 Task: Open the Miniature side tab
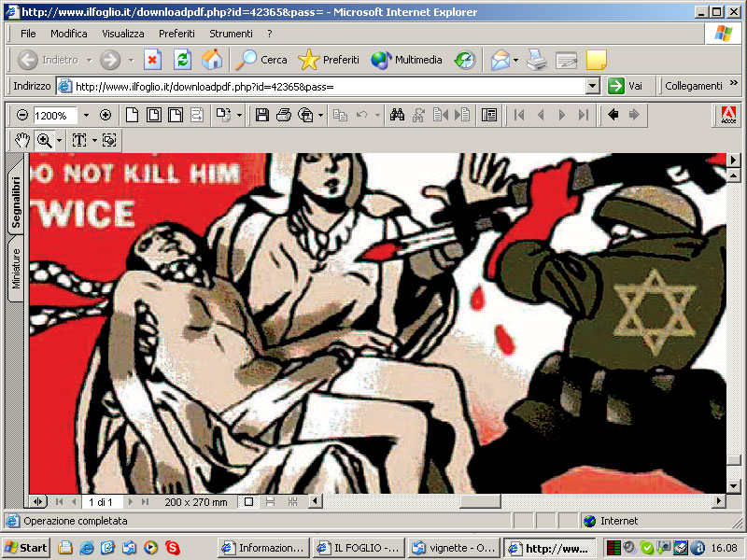[x=16, y=269]
